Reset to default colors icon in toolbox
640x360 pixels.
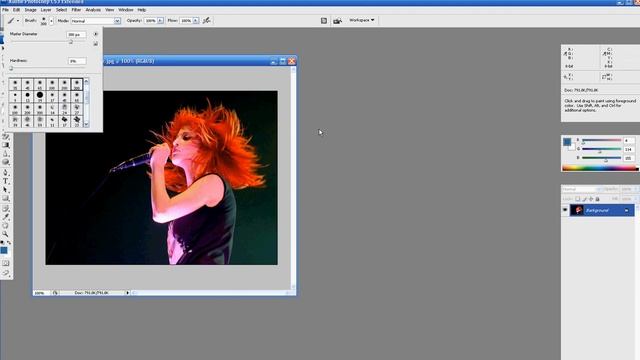click(x=2, y=242)
